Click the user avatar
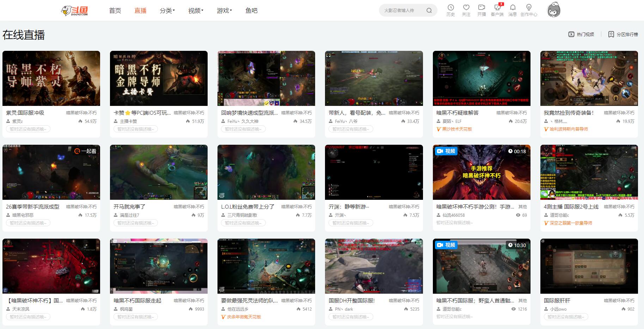This screenshot has height=329, width=644. pyautogui.click(x=554, y=10)
